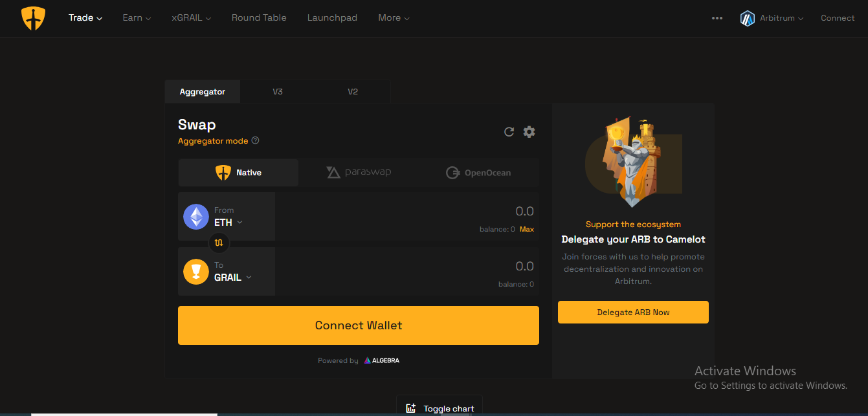This screenshot has height=416, width=868.
Task: Click Max to use full balance
Action: click(526, 229)
